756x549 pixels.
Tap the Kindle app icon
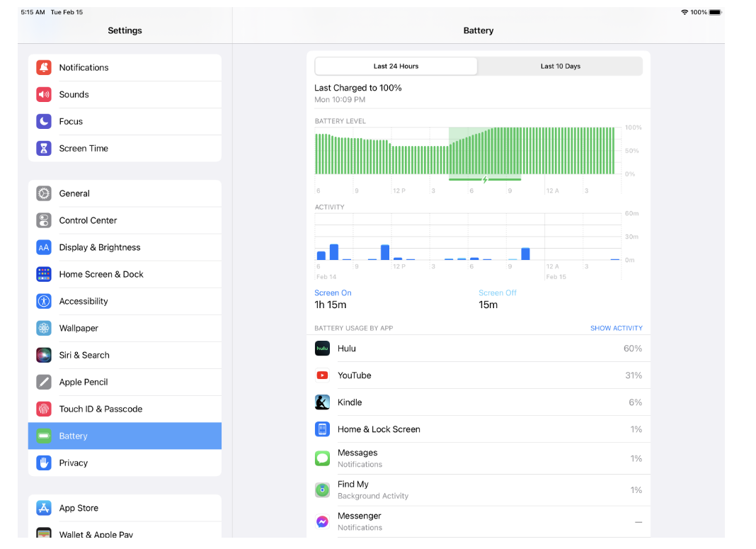click(322, 402)
